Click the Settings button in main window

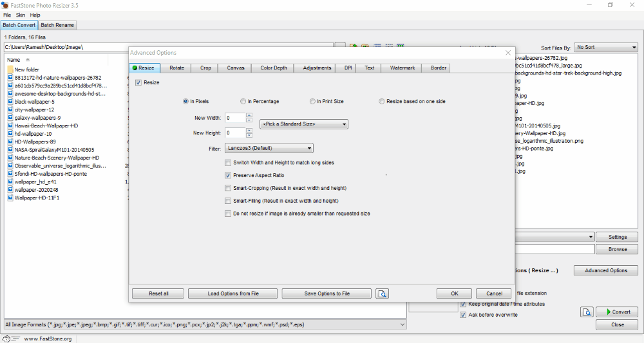click(618, 237)
